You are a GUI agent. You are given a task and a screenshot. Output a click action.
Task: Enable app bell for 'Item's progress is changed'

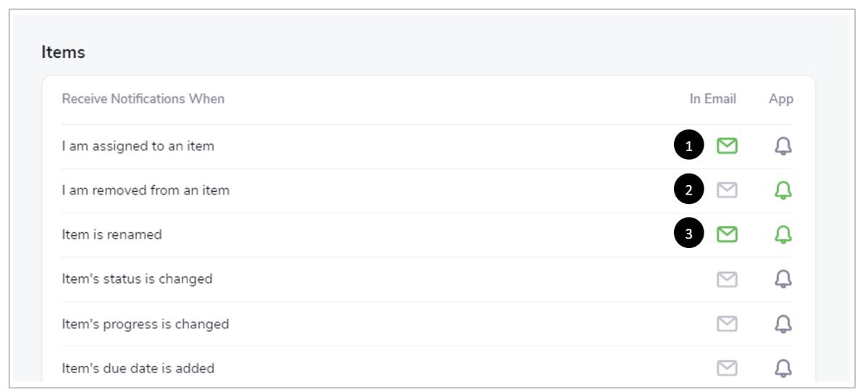click(783, 323)
